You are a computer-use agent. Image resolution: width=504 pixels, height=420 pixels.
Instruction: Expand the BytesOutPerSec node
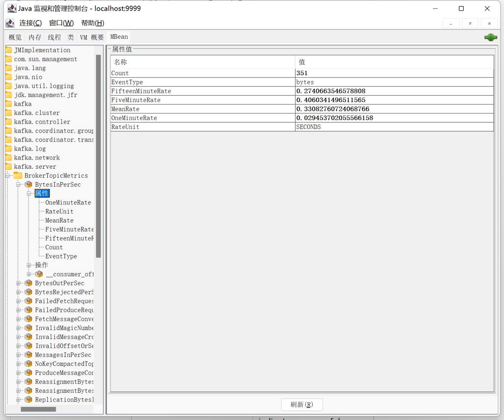pyautogui.click(x=18, y=283)
